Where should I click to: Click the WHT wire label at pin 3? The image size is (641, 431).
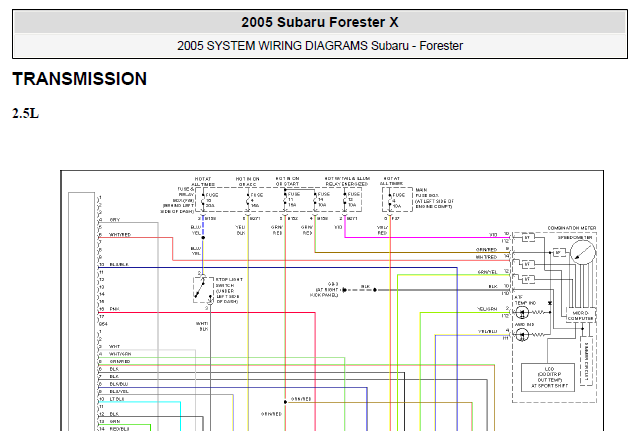[x=114, y=346]
